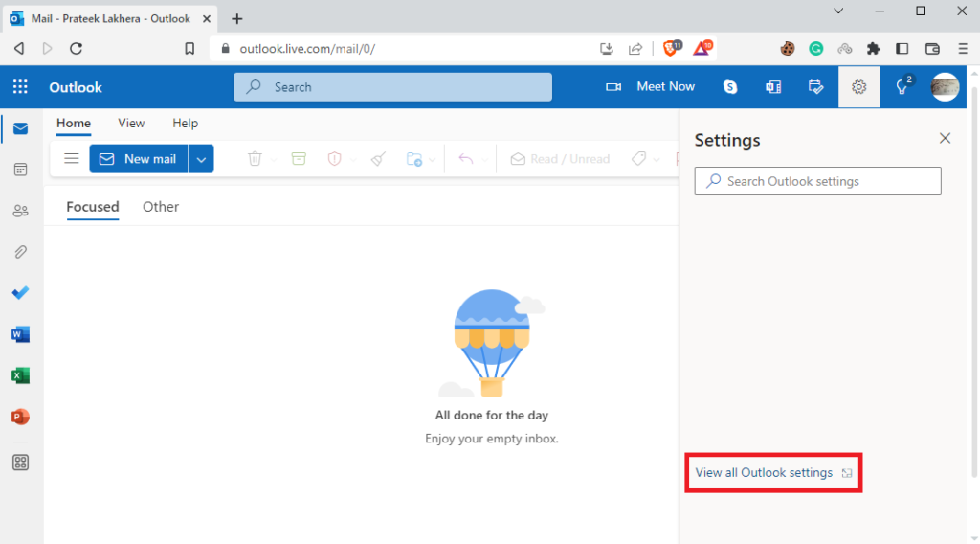This screenshot has height=544, width=980.
Task: Click the settings gear icon in header
Action: 858,87
